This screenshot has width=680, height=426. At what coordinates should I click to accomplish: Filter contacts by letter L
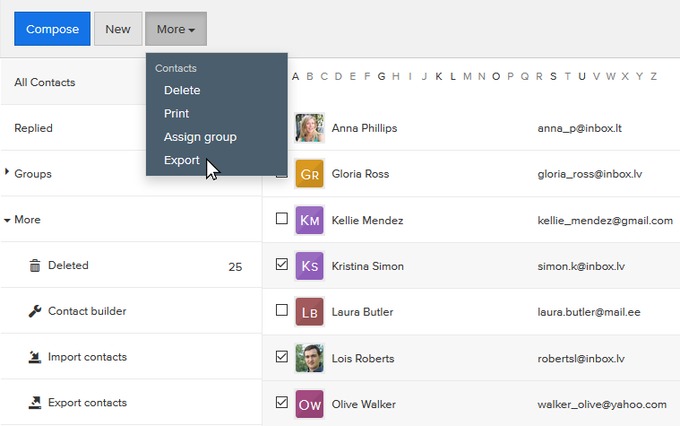click(x=453, y=77)
